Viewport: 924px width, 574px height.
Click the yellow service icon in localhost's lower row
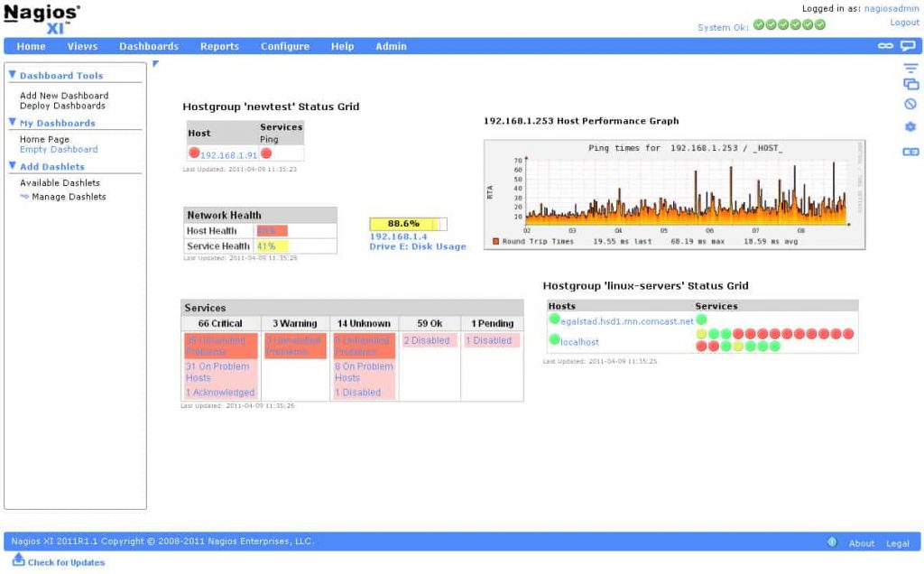point(738,346)
